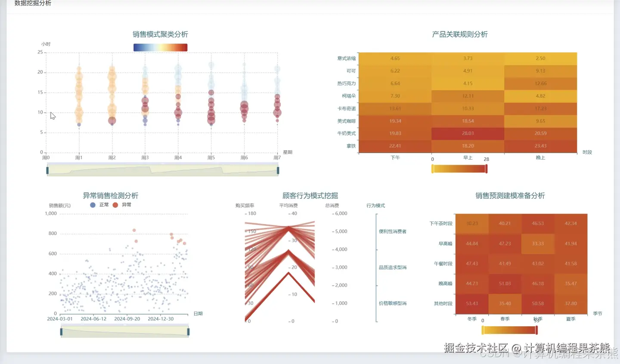Click the 2024-06-12 date axis label
Image resolution: width=620 pixels, height=364 pixels.
point(93,319)
